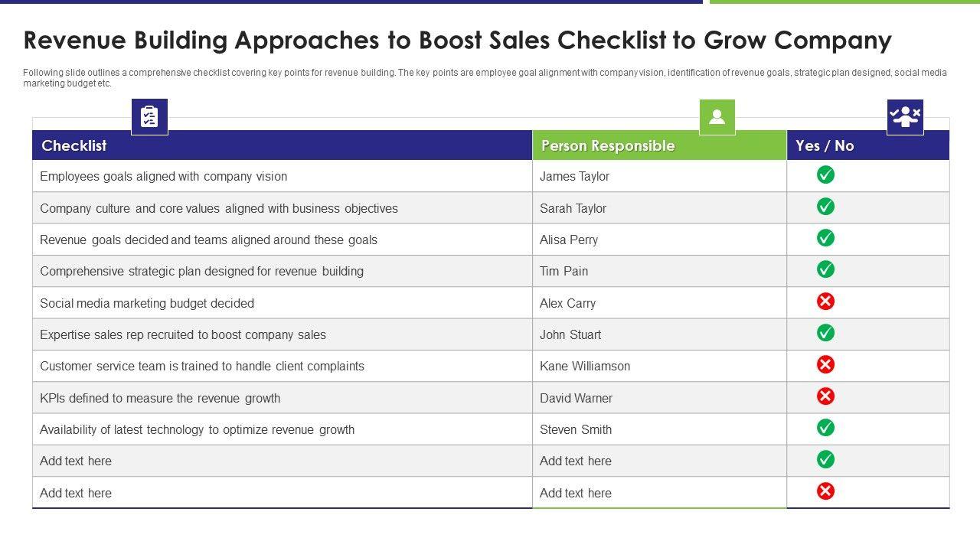Click the red cross for Kane Williamson row
This screenshot has width=980, height=551.
(x=825, y=365)
